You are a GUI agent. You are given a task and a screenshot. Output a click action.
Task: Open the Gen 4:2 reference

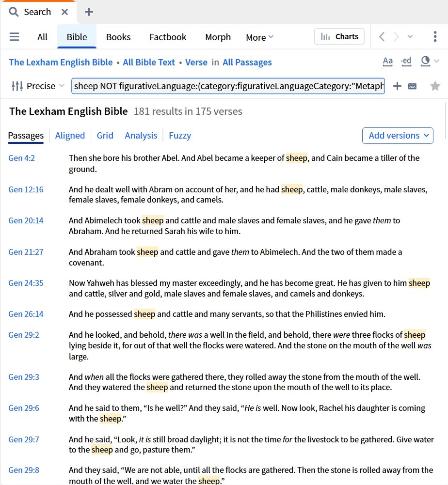21,158
